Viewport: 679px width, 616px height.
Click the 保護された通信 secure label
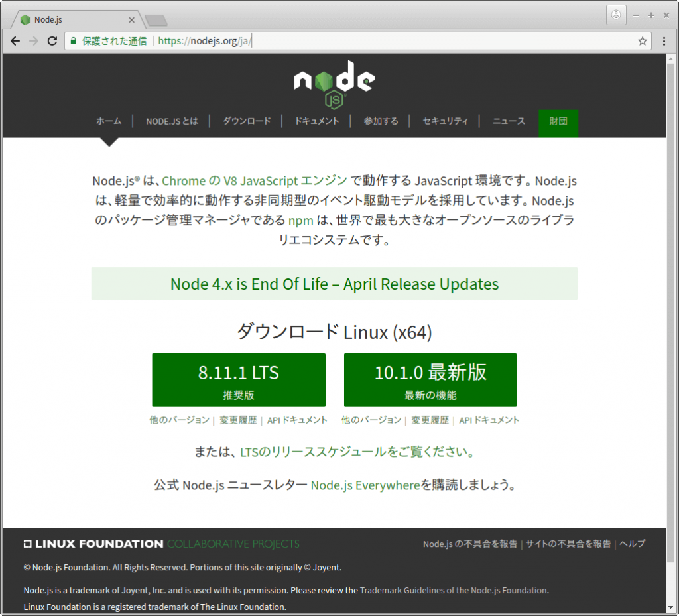(114, 41)
